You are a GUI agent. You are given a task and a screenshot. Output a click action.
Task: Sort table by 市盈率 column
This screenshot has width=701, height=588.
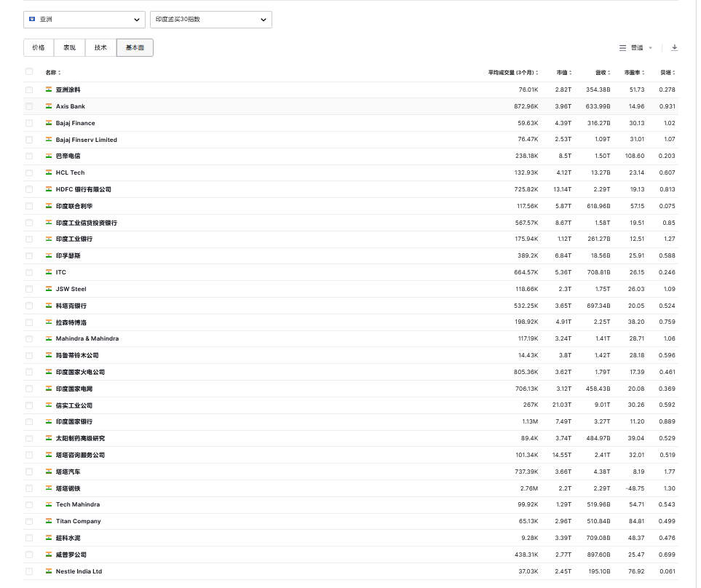[x=643, y=72]
